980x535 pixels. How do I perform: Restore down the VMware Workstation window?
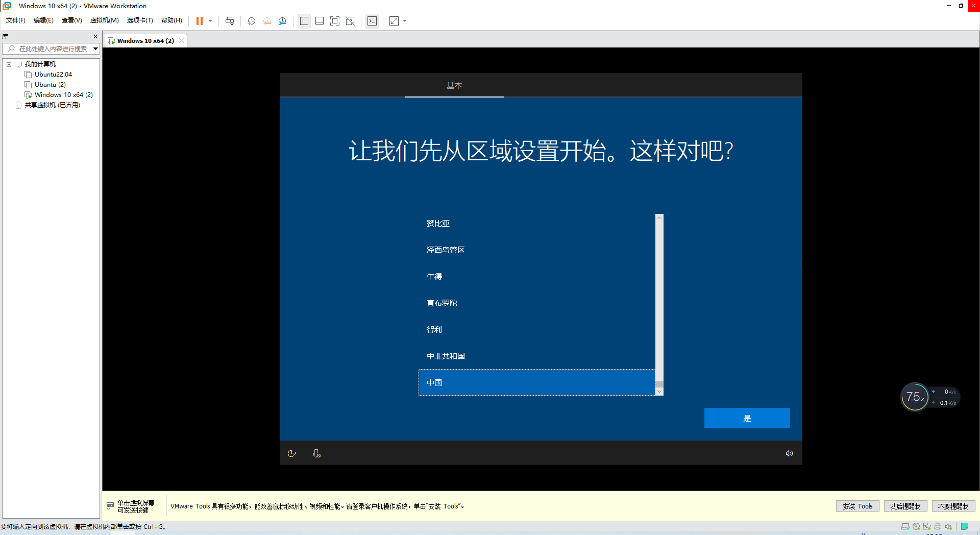(961, 6)
